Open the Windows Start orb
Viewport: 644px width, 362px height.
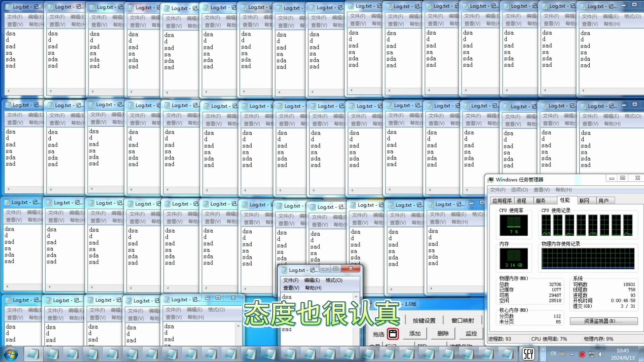pos(11,354)
